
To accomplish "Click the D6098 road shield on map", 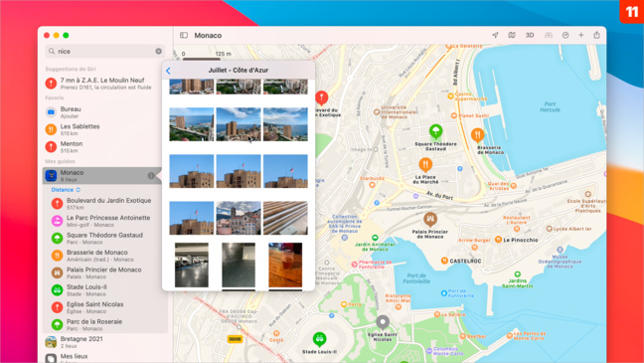I will (x=235, y=339).
